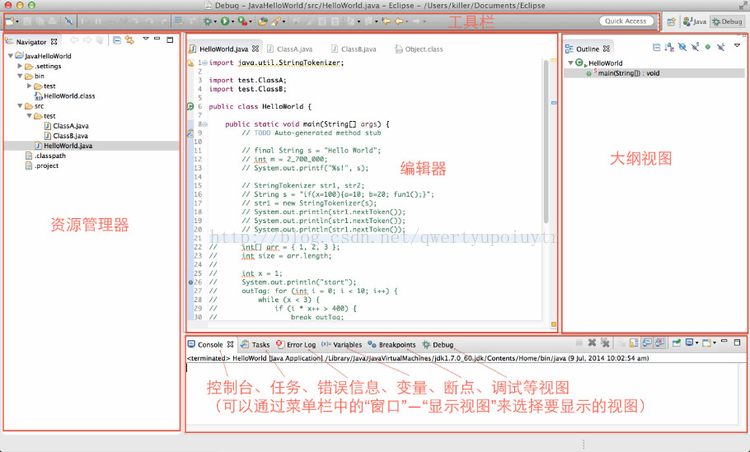Open the Error Log tab
This screenshot has height=452, width=750.
pyautogui.click(x=297, y=344)
